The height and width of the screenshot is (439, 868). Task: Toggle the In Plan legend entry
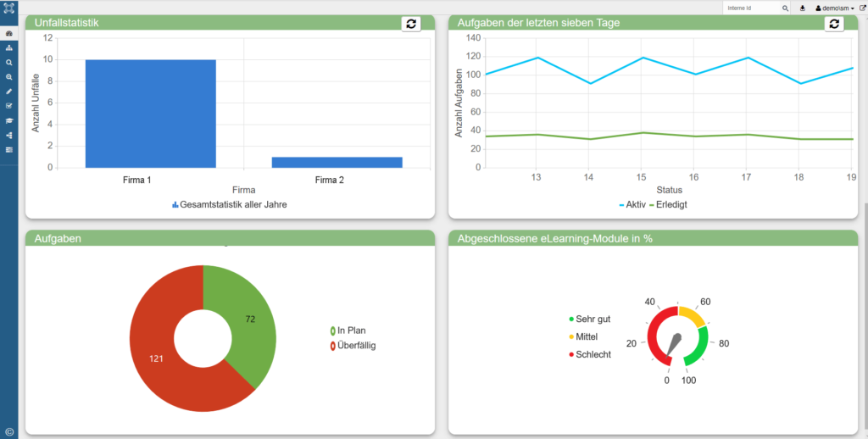pyautogui.click(x=348, y=331)
